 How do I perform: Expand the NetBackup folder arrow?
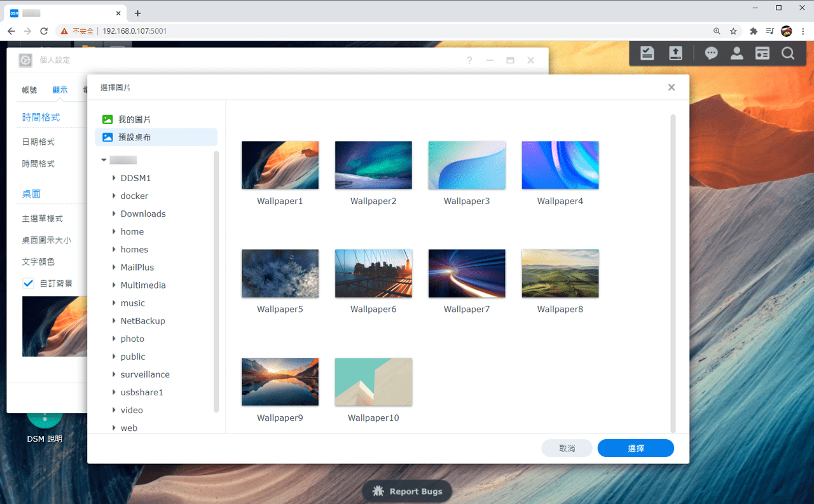(x=114, y=321)
